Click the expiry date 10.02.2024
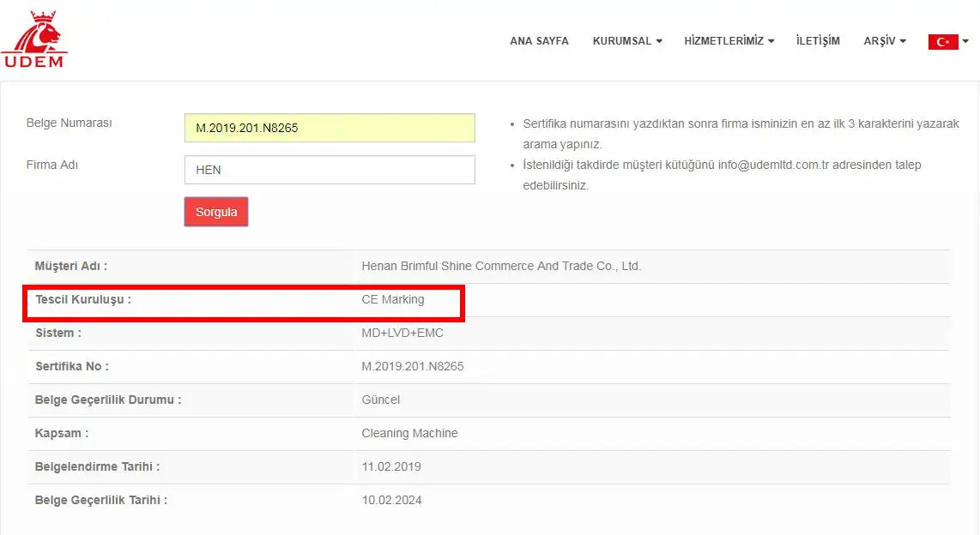 (x=391, y=500)
